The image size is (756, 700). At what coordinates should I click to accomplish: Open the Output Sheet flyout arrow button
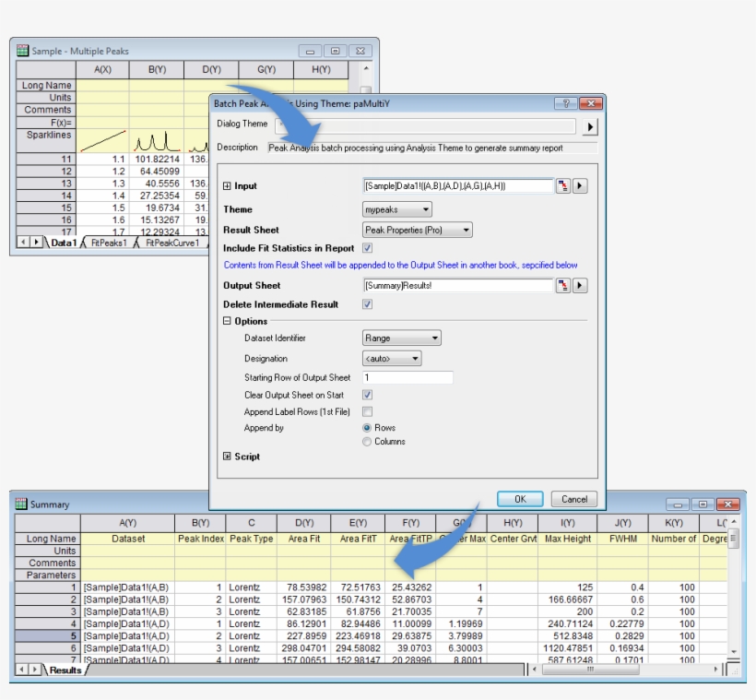[x=580, y=286]
